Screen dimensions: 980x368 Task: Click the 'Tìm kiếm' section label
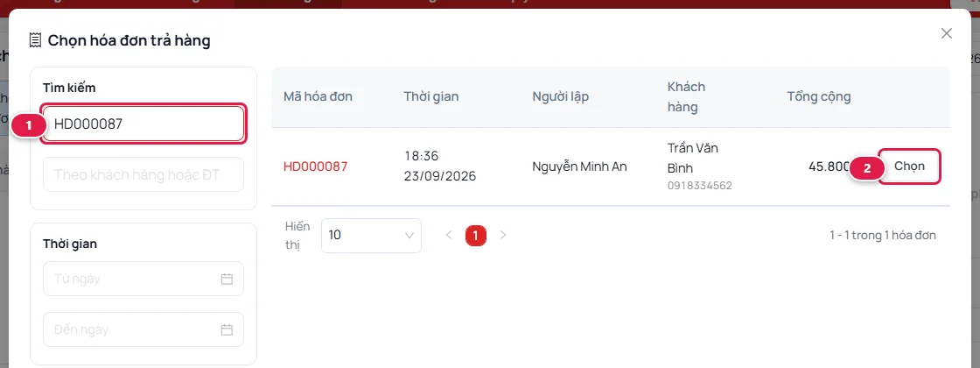(x=69, y=88)
